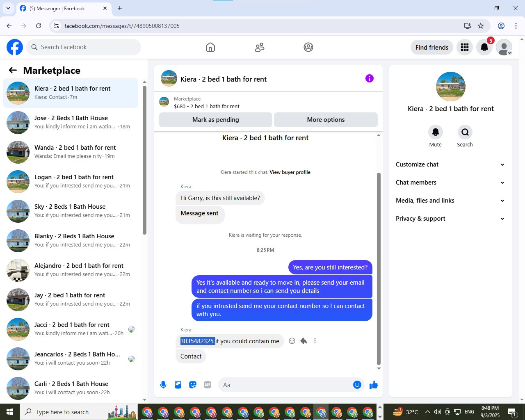Open Blanky 2 Beds 1 Bath House chat

coord(71,241)
